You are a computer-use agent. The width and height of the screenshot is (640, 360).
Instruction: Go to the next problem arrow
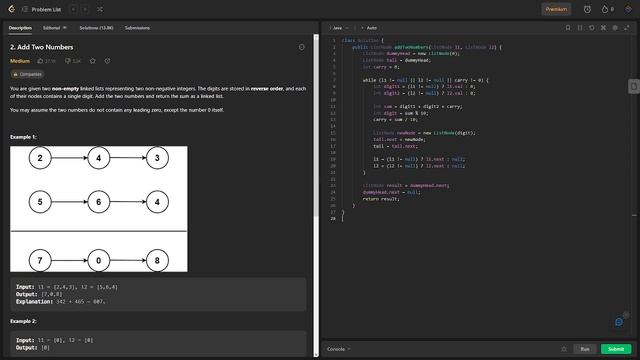[85, 9]
